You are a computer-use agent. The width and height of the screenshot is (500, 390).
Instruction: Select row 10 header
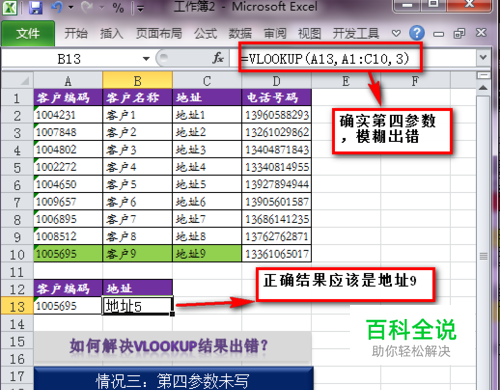(17, 254)
